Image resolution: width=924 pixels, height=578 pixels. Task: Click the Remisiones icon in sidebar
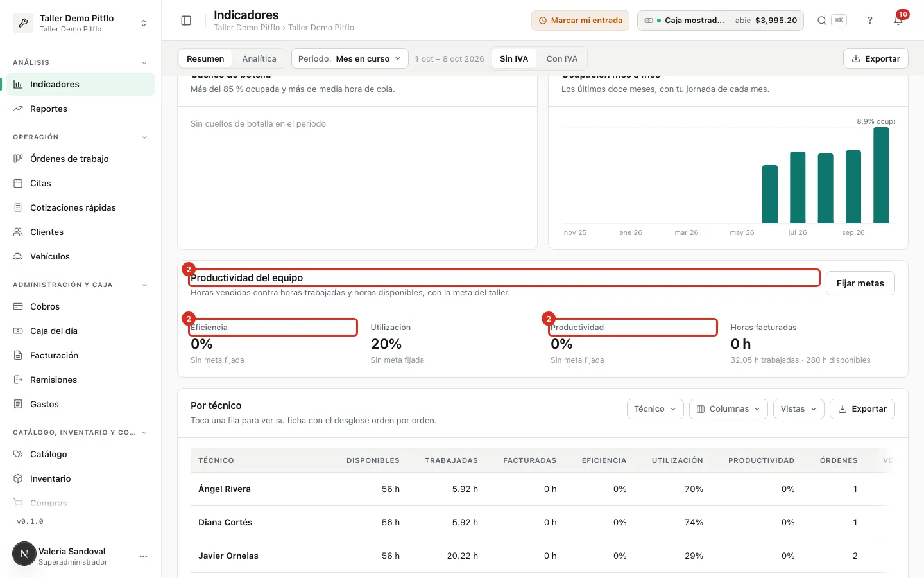click(18, 380)
